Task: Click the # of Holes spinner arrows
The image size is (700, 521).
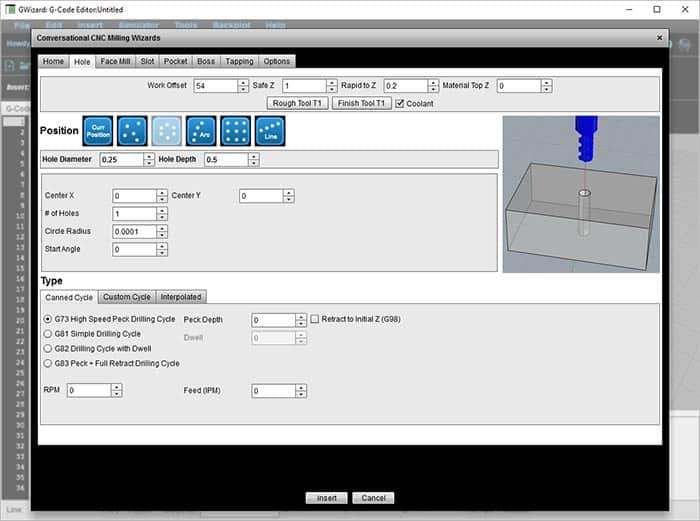Action: tap(162, 214)
